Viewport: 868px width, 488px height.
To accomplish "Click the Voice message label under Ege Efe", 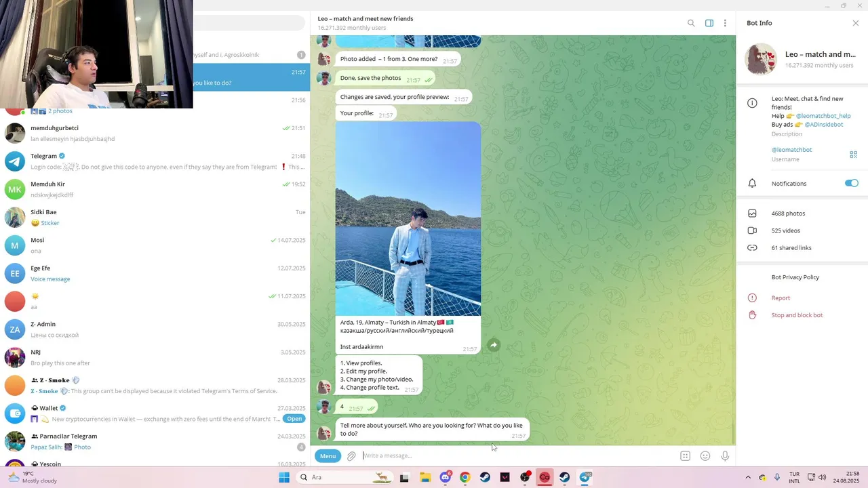I will [50, 279].
